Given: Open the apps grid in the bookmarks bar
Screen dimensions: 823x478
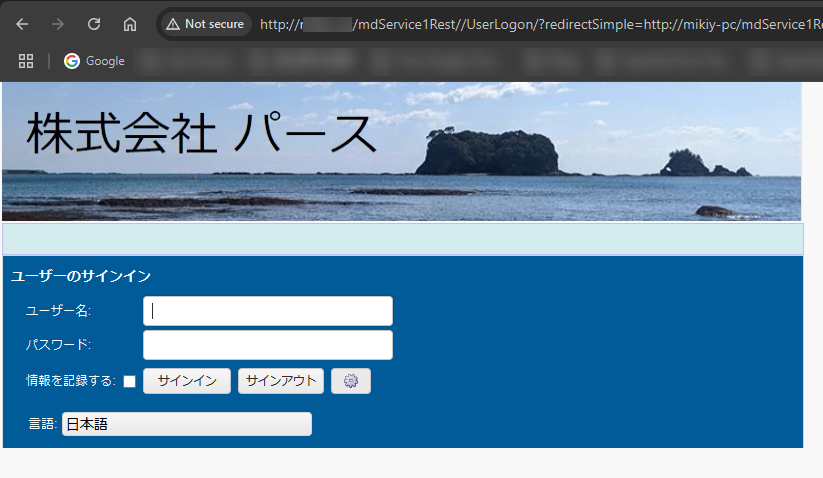Looking at the screenshot, I should pyautogui.click(x=26, y=61).
